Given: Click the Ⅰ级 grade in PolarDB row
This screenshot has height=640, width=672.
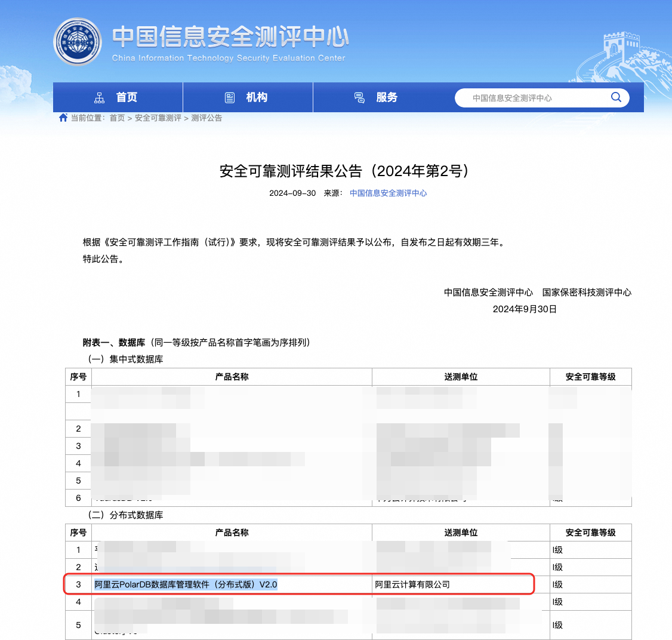Looking at the screenshot, I should click(557, 584).
